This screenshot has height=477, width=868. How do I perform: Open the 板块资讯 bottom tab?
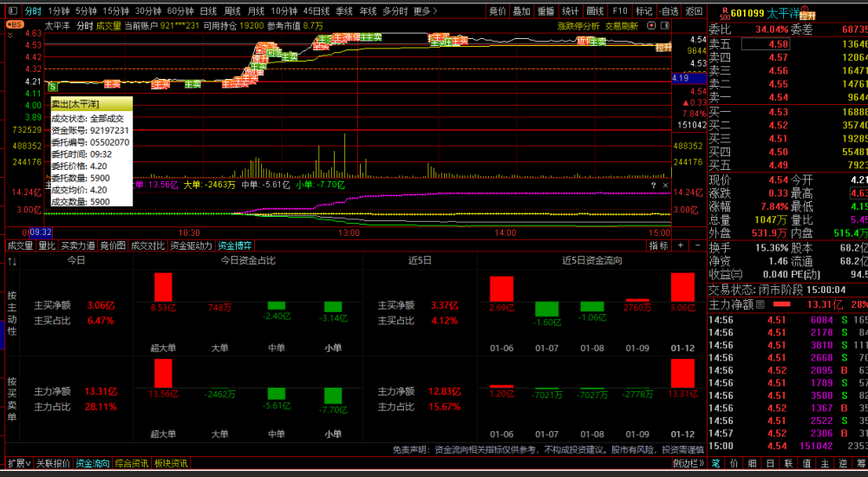171,463
